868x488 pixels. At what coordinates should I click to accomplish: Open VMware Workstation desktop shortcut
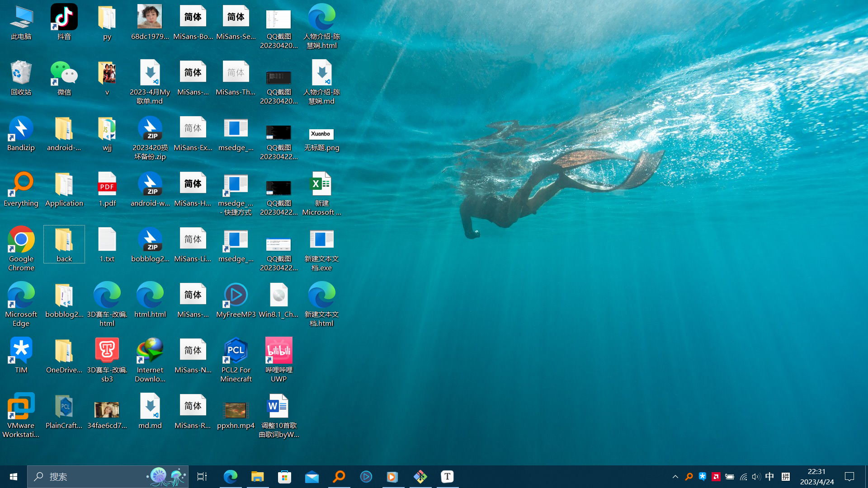click(21, 415)
